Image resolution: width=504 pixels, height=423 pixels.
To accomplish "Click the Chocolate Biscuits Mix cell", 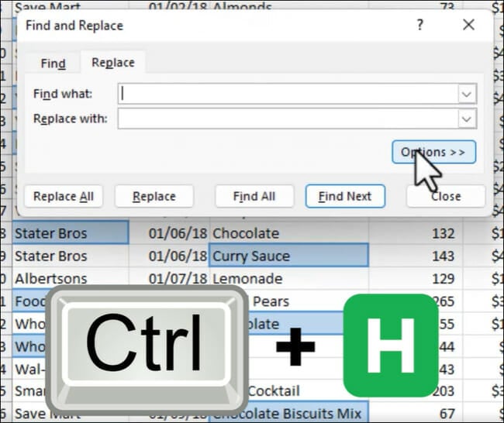I will (x=288, y=411).
